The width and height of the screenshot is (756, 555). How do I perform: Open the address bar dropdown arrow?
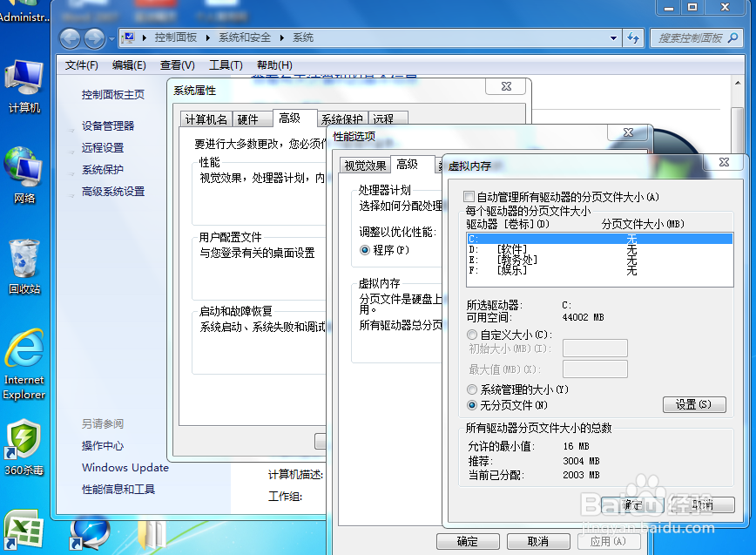pyautogui.click(x=615, y=37)
